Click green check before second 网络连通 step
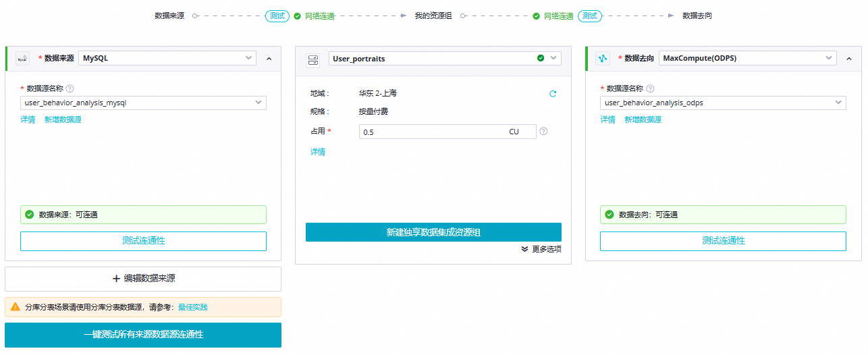The image size is (868, 355). click(537, 16)
